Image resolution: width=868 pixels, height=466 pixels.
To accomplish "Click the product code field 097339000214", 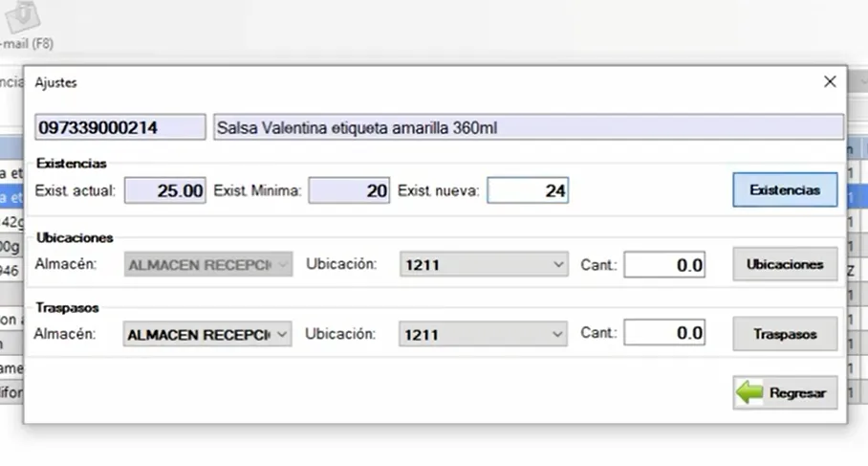I will click(x=120, y=127).
